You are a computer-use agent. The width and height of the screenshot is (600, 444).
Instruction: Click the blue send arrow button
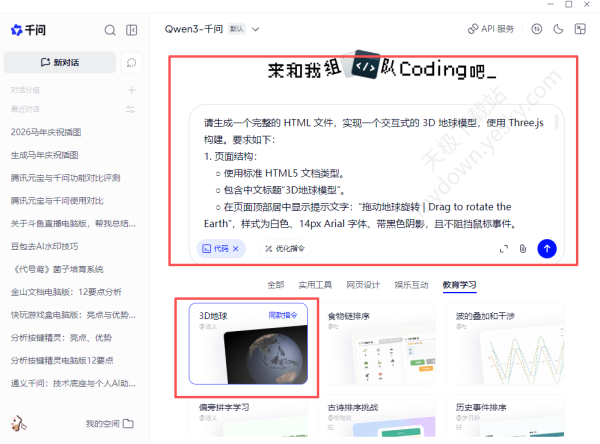pyautogui.click(x=546, y=248)
